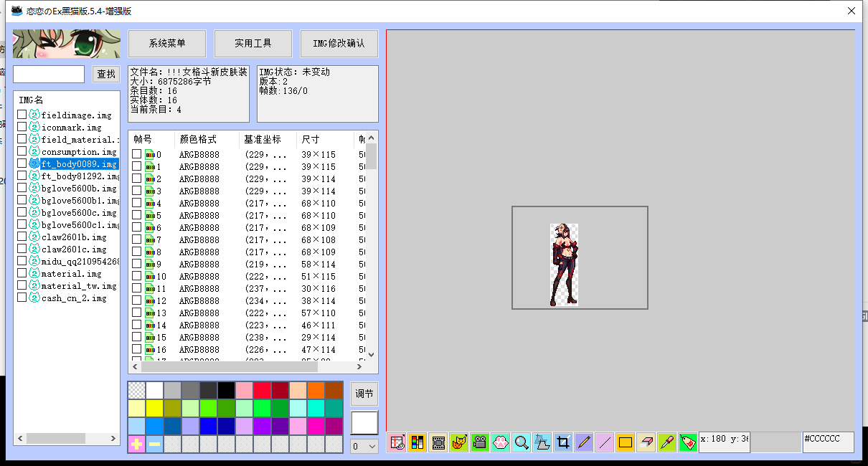
Task: Click the IMG修改确认 button
Action: [x=339, y=43]
